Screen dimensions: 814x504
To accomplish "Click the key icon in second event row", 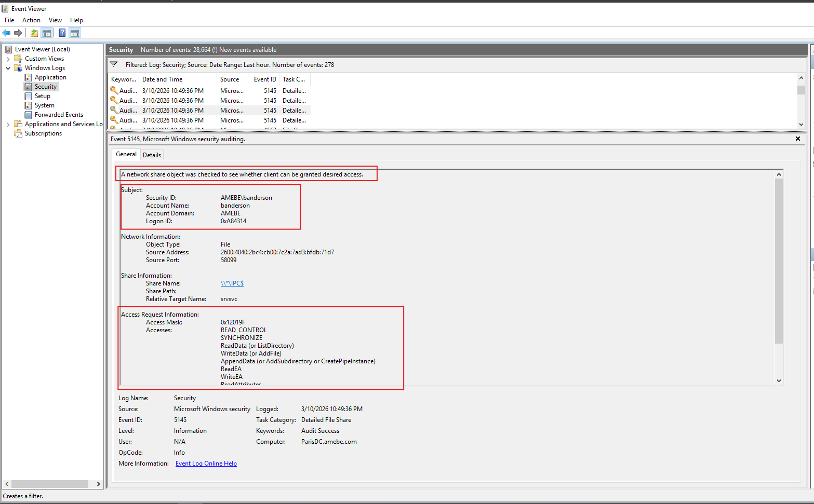I will tap(114, 101).
